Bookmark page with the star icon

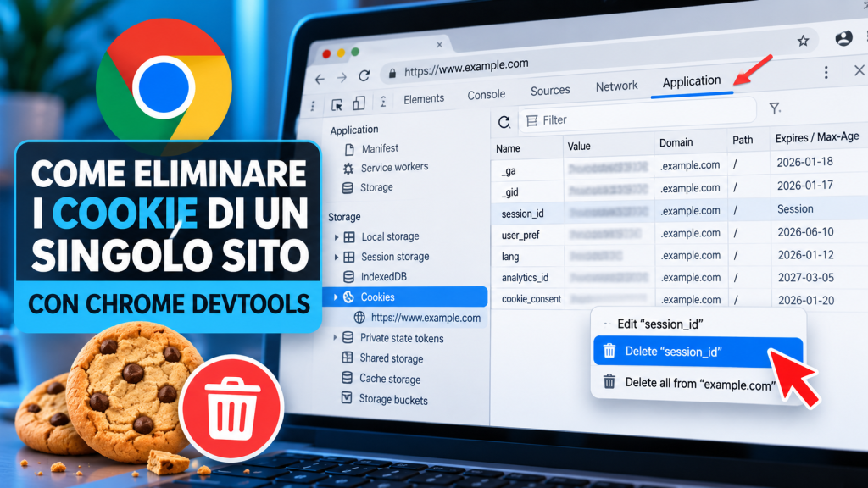click(x=804, y=41)
